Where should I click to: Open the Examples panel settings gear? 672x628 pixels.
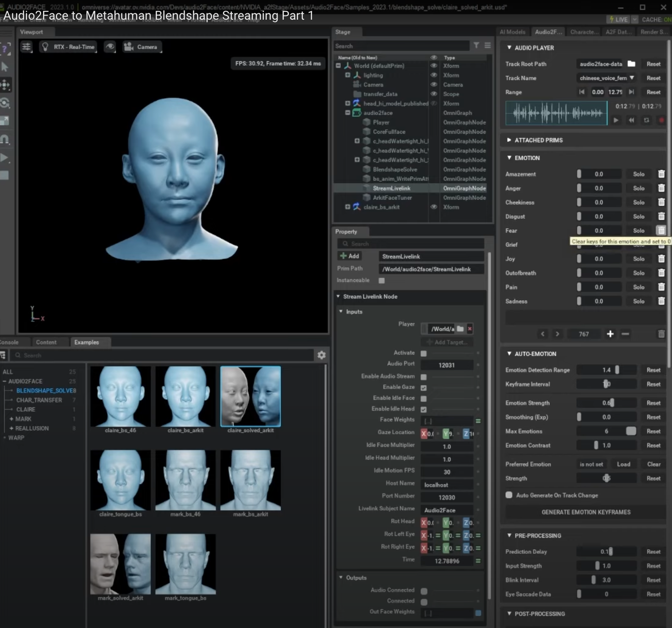(x=322, y=355)
